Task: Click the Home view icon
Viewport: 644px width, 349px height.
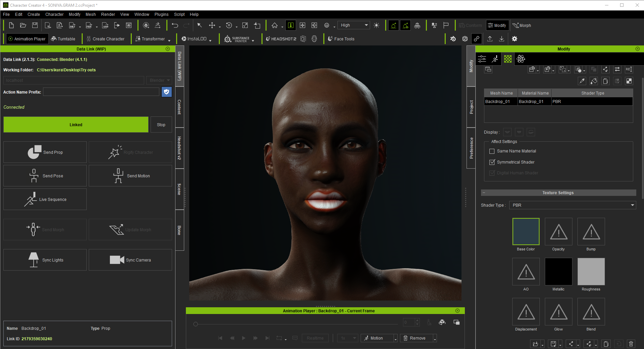Action: coord(275,25)
